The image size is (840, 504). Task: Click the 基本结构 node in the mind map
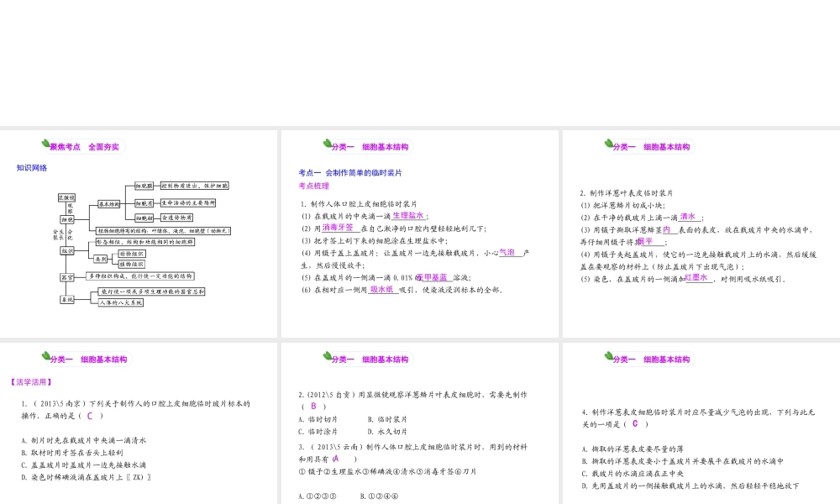(108, 204)
